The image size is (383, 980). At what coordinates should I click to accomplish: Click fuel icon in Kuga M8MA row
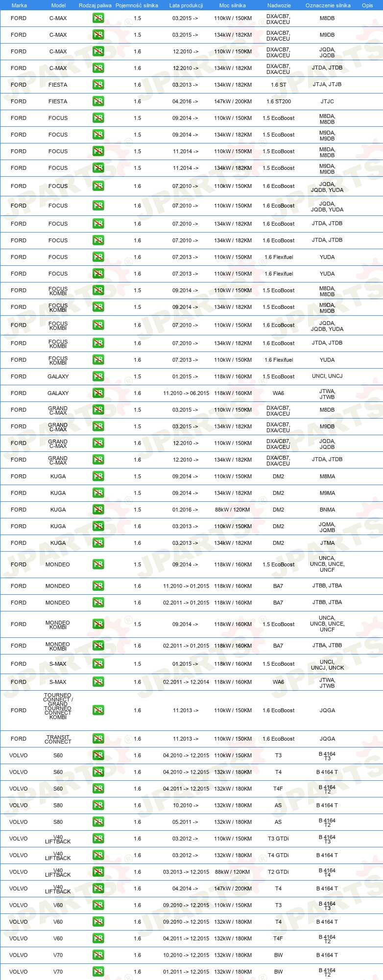pyautogui.click(x=98, y=476)
